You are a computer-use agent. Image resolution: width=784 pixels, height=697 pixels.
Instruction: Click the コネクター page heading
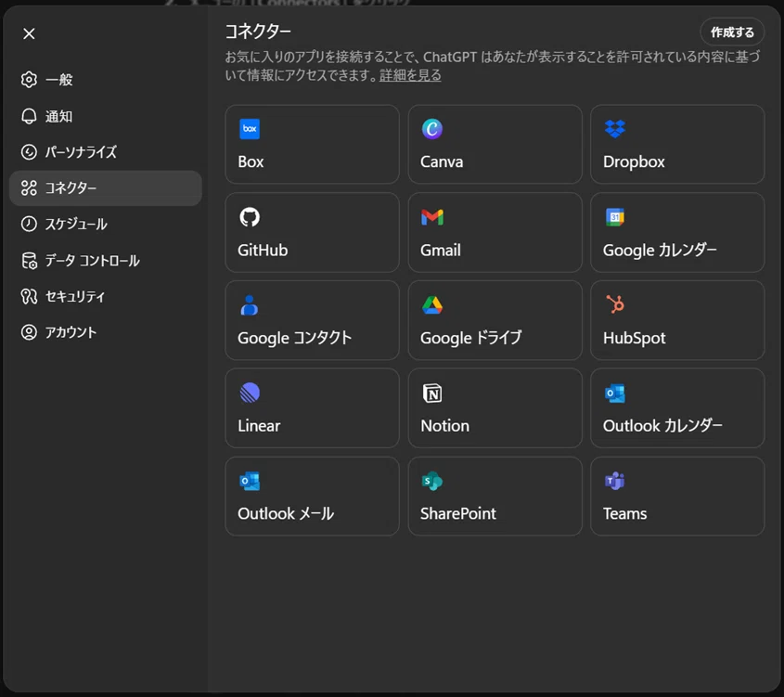point(258,32)
